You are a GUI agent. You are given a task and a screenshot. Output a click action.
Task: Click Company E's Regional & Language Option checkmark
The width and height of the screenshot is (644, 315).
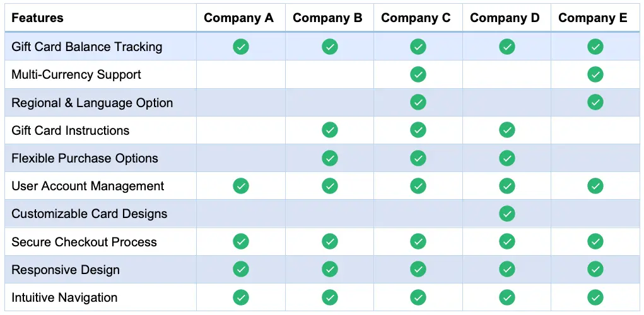coord(595,102)
